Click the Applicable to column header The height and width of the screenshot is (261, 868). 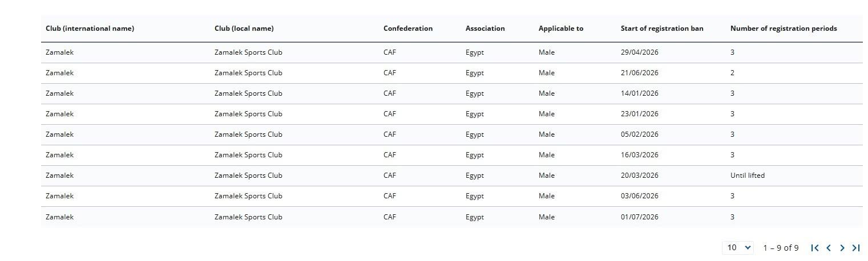click(561, 28)
